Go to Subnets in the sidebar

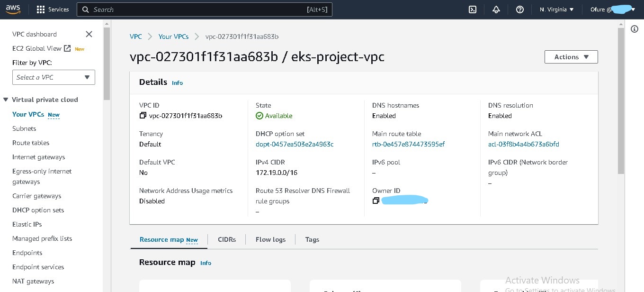tap(24, 128)
